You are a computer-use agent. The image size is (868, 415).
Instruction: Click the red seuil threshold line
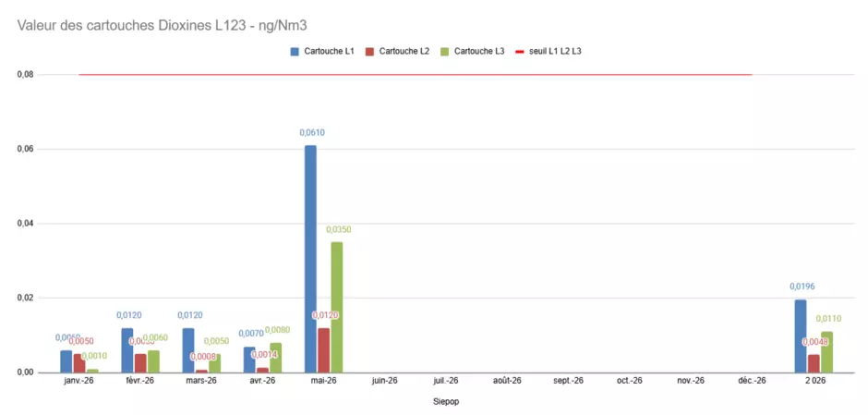point(416,74)
